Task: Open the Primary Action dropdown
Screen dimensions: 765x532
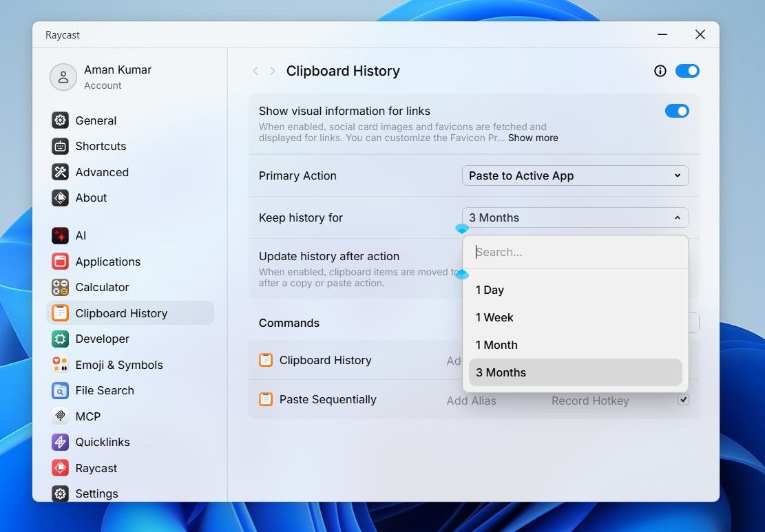Action: tap(575, 175)
